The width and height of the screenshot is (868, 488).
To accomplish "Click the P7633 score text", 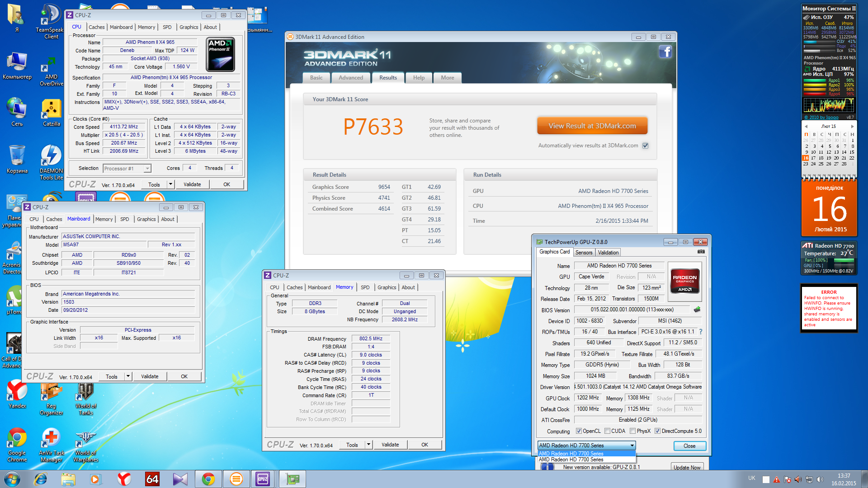I will tap(373, 127).
